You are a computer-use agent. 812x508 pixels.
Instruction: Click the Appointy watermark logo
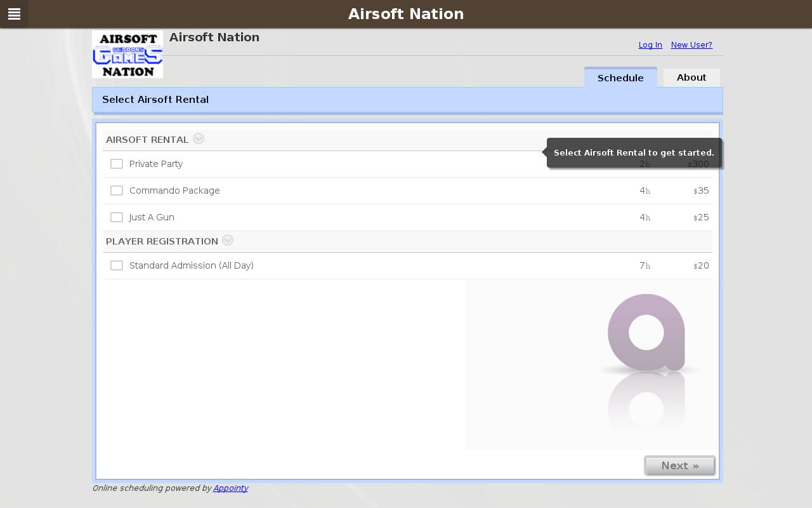click(646, 333)
